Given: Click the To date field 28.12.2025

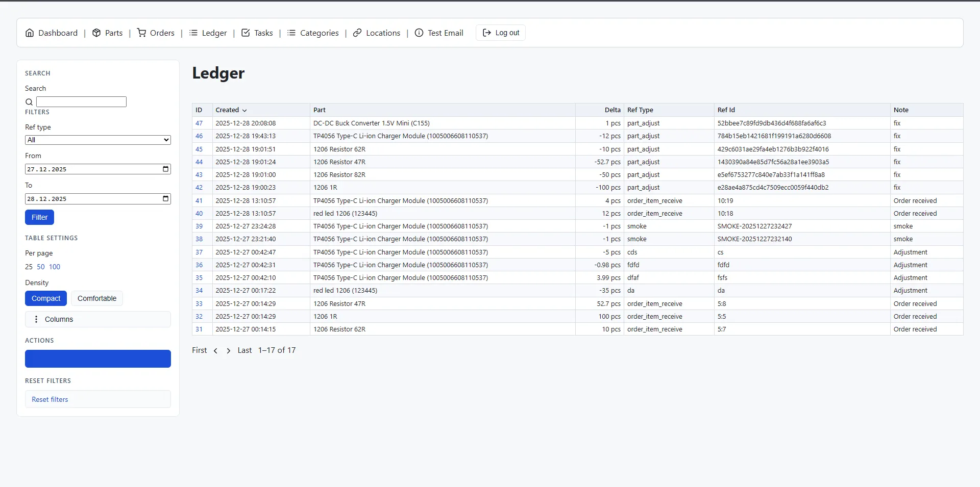Looking at the screenshot, I should tap(98, 198).
